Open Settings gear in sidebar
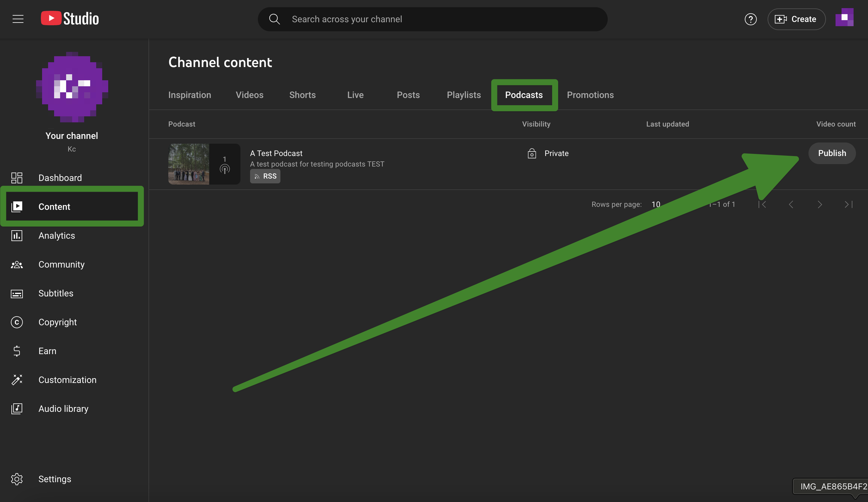This screenshot has height=502, width=868. [x=17, y=479]
